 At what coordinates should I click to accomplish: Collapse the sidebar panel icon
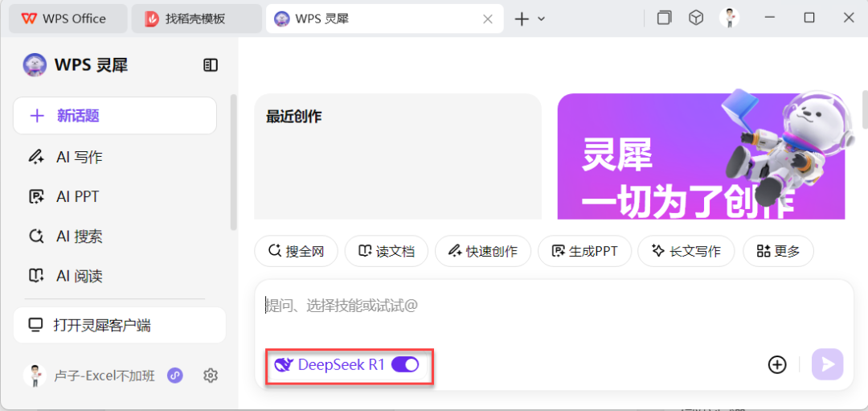[211, 65]
